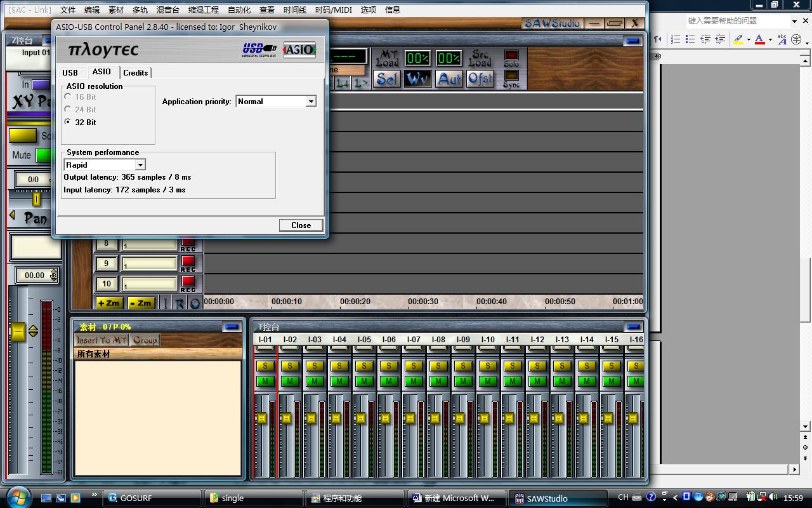Click the 00.00 dB stepper arrows
Image resolution: width=812 pixels, height=508 pixels.
(x=54, y=275)
